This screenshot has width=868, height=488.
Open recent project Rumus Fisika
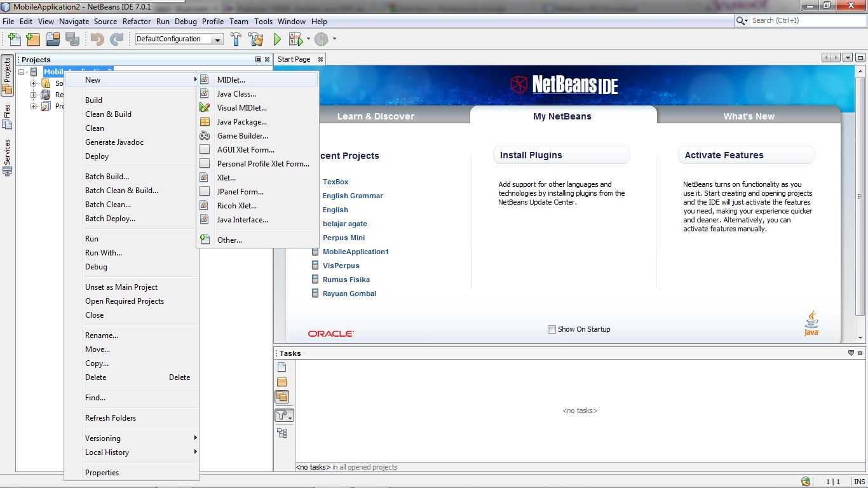click(346, 280)
